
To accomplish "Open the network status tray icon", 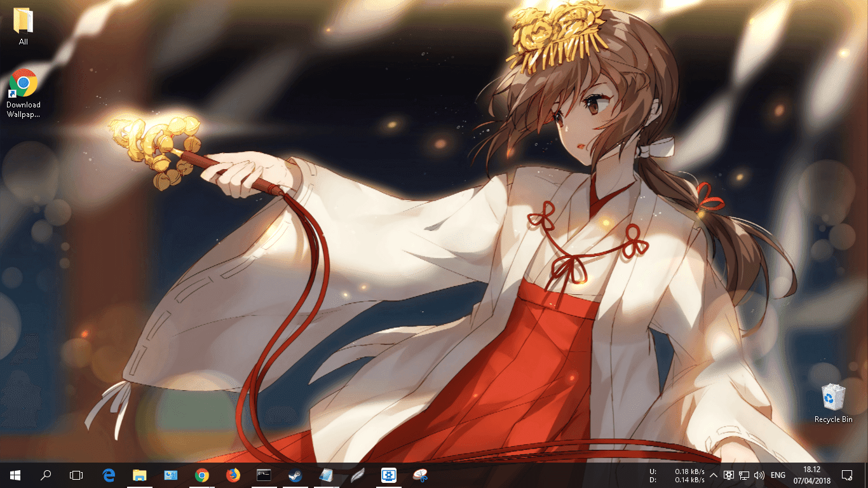I will pyautogui.click(x=744, y=475).
